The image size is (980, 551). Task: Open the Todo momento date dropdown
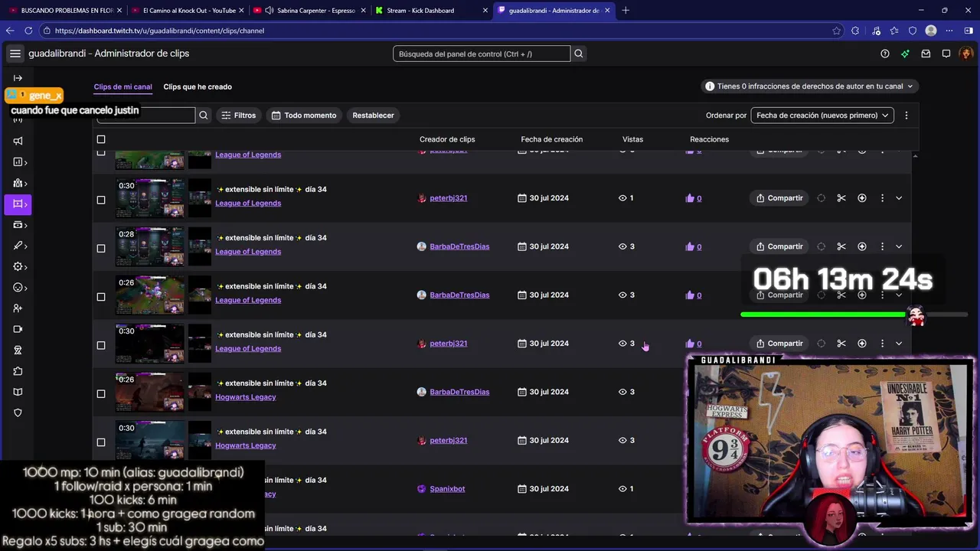[x=304, y=116]
